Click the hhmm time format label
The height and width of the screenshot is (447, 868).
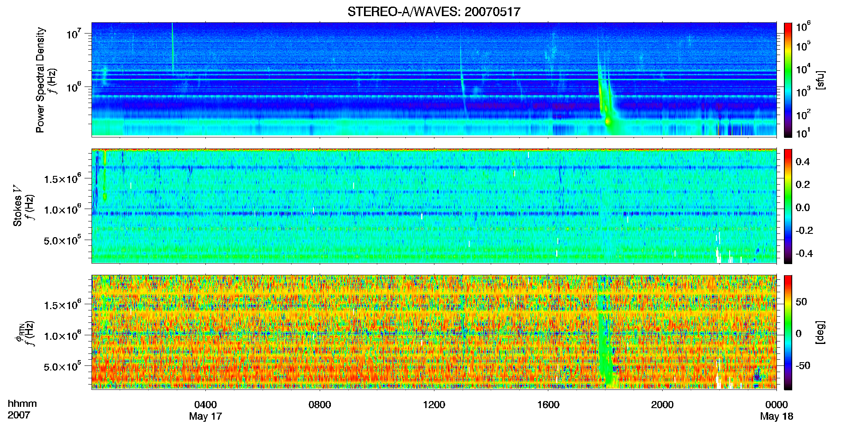(x=22, y=404)
